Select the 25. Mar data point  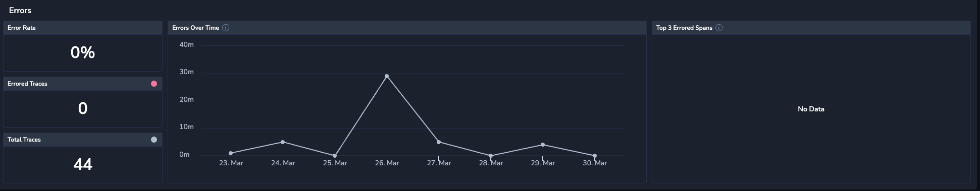335,156
